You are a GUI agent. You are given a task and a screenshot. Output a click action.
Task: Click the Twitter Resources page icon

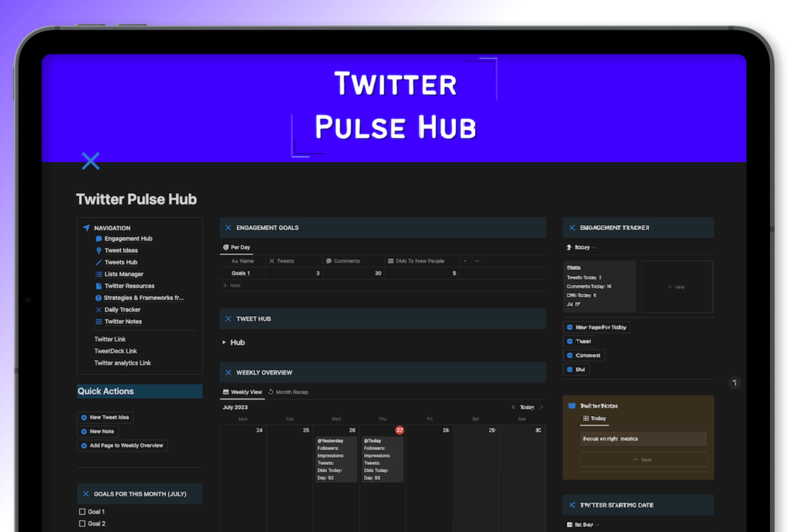[98, 286]
